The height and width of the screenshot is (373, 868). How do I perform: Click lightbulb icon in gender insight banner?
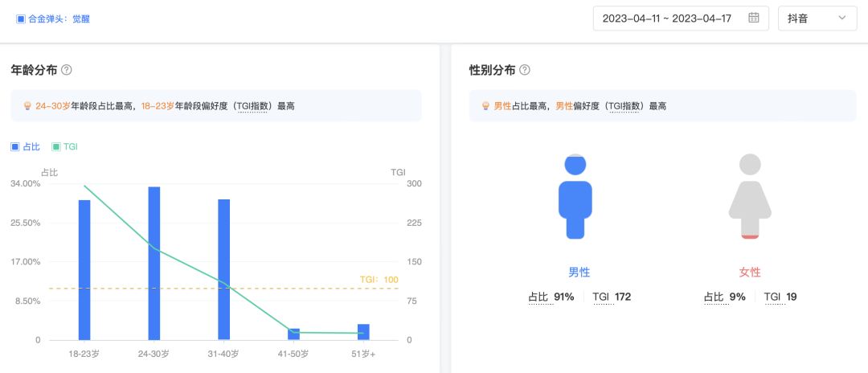pyautogui.click(x=485, y=105)
